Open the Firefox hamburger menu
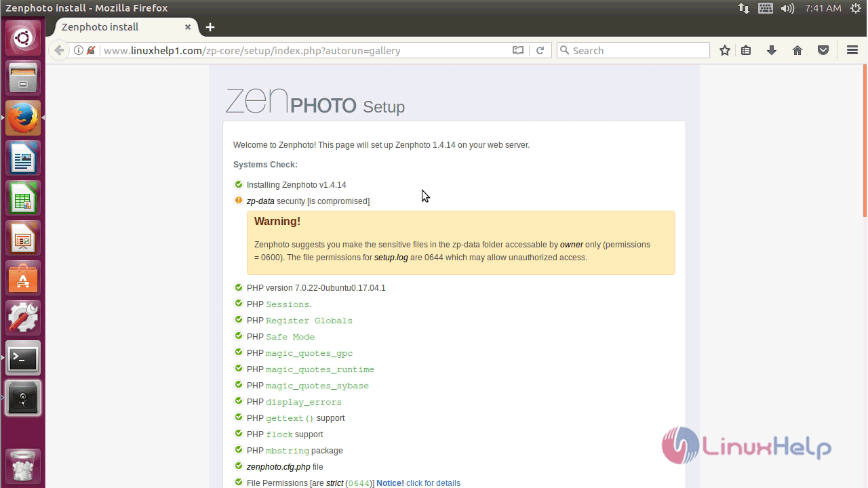Viewport: 868px width, 488px height. (852, 50)
